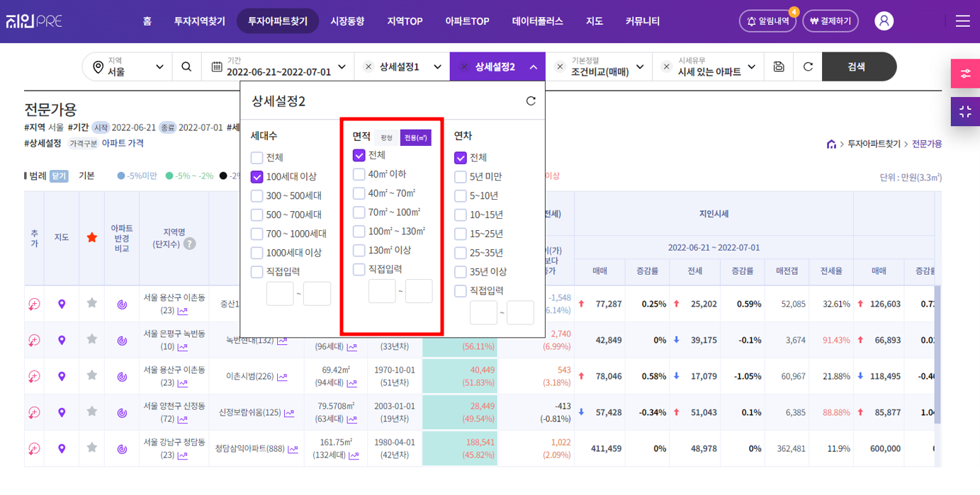Expand the 기본정렬 조건비교(매매) dropdown
Viewport: 980px width, 495px height.
point(601,67)
